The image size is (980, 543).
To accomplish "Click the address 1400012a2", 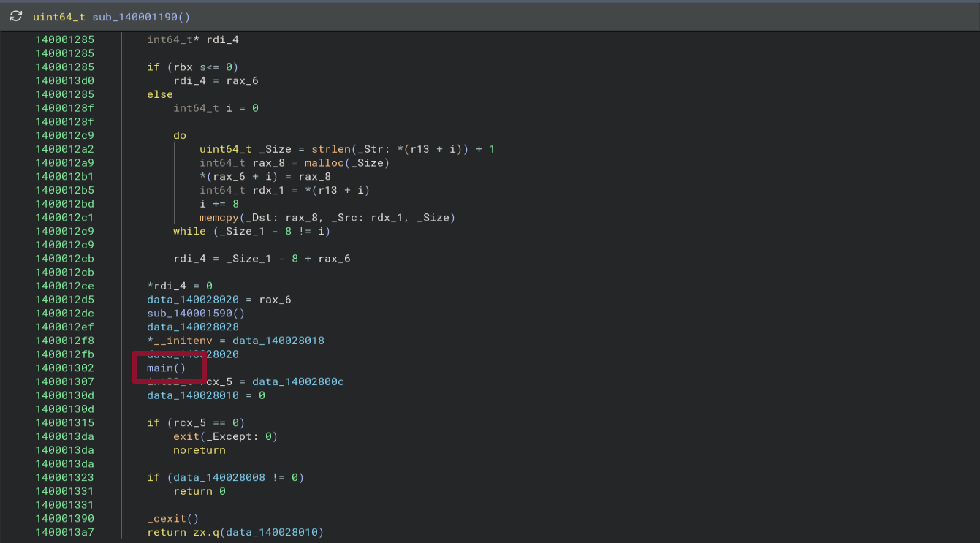I will [x=64, y=149].
